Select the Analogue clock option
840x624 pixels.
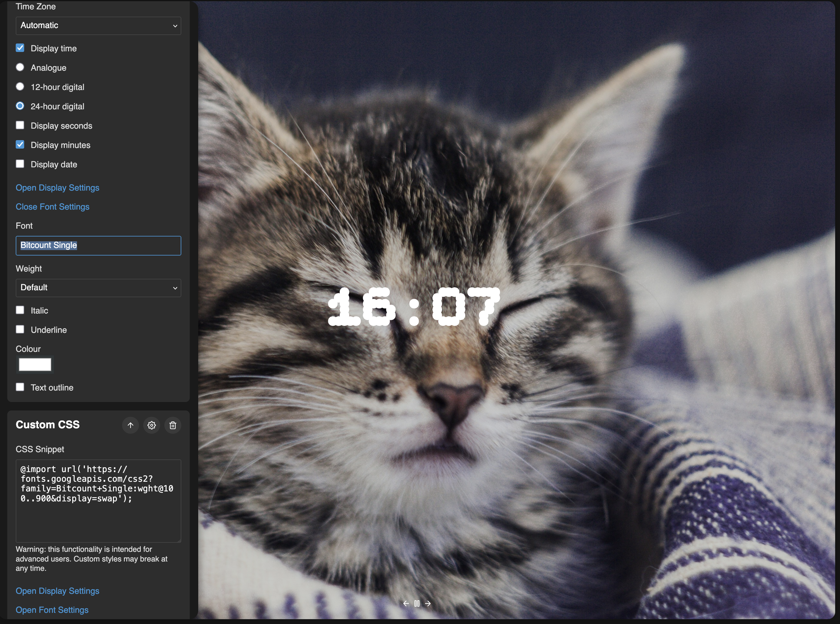[20, 67]
